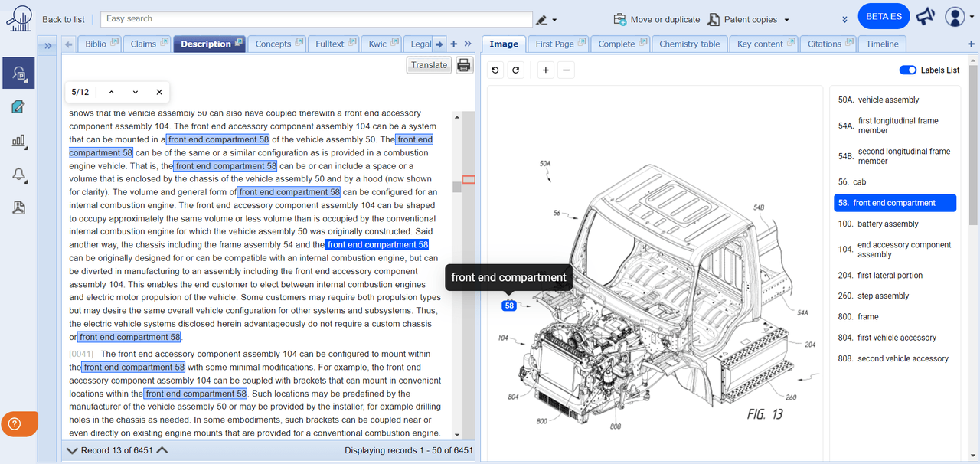980x464 pixels.
Task: Open the search tool in the left sidebar
Action: 18,73
